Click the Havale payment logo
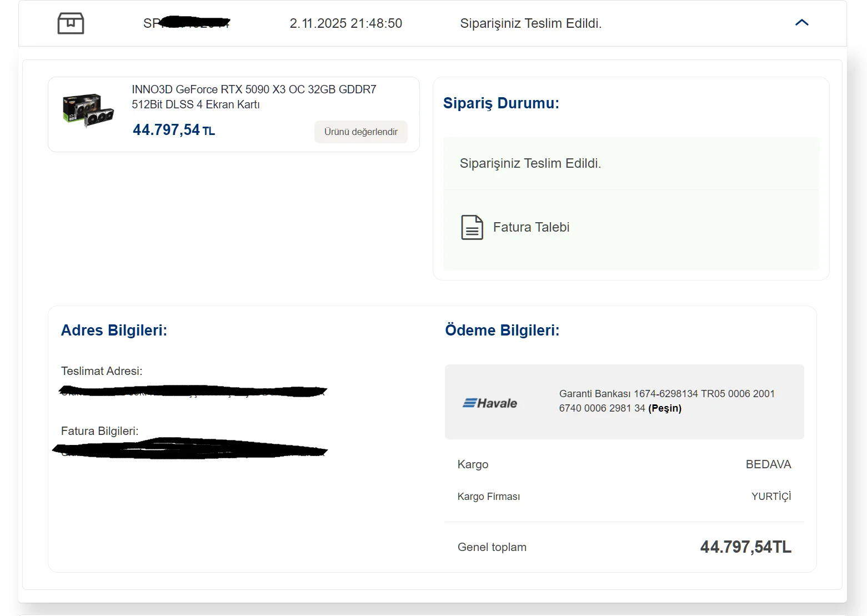This screenshot has height=616, width=867. pos(490,403)
